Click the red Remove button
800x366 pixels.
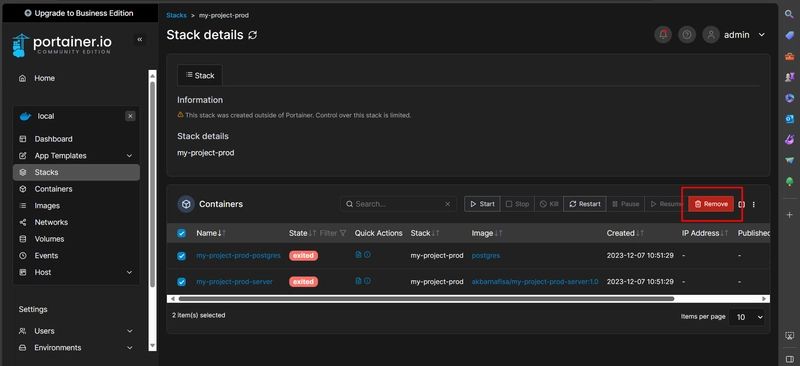[x=711, y=204]
